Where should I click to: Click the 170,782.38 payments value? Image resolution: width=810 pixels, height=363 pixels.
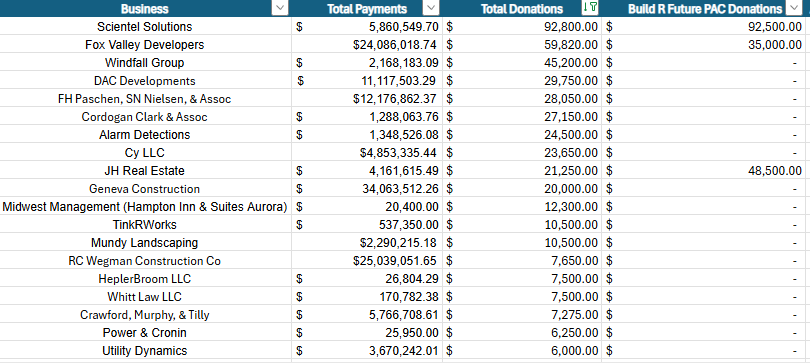(409, 297)
